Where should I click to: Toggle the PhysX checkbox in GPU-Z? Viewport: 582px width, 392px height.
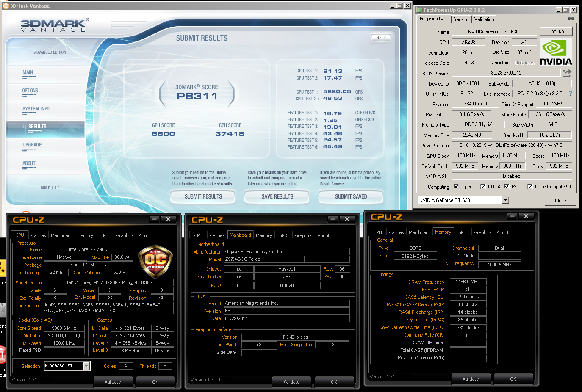pyautogui.click(x=507, y=186)
